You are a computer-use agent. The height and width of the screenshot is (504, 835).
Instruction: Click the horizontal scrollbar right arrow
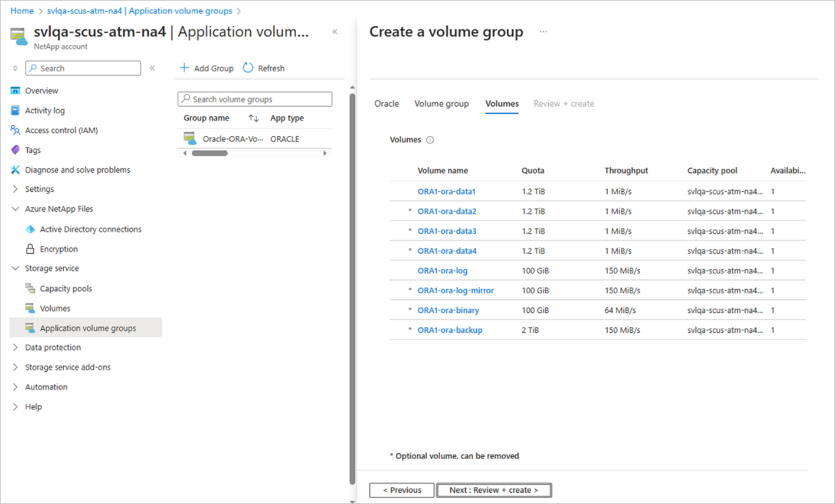click(x=325, y=153)
